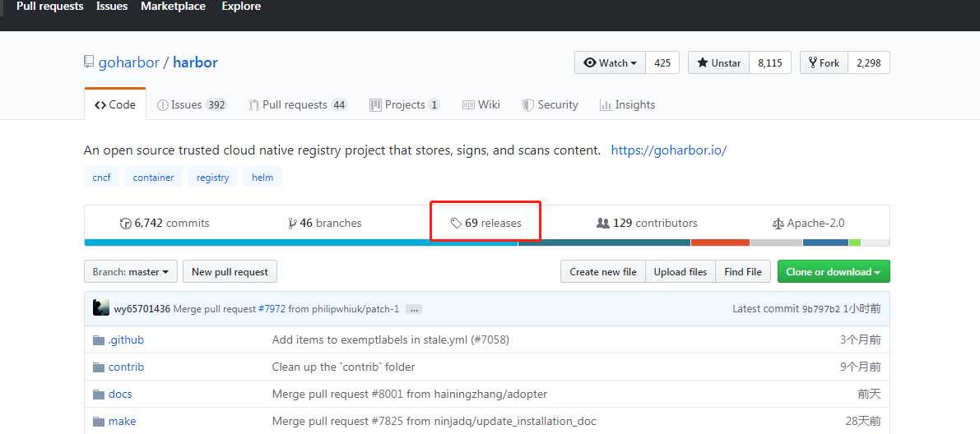Screen dimensions: 980x434
Task: Open the 8,115 stargazers count
Action: (x=770, y=62)
